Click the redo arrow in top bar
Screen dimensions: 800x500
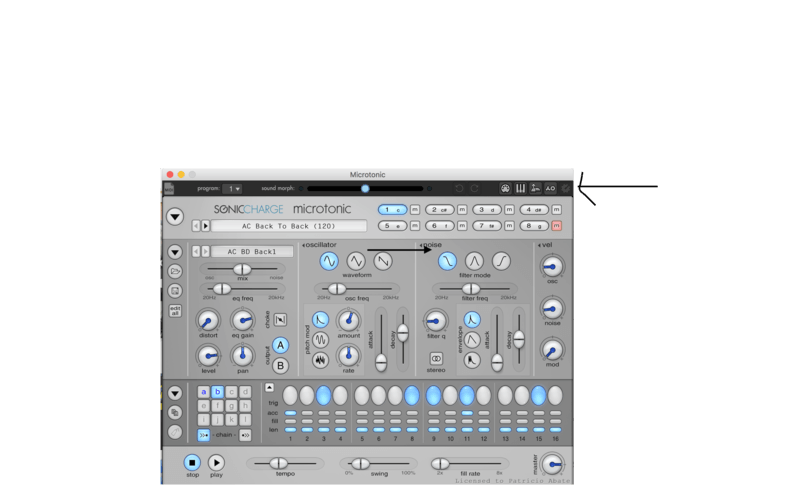click(x=474, y=189)
